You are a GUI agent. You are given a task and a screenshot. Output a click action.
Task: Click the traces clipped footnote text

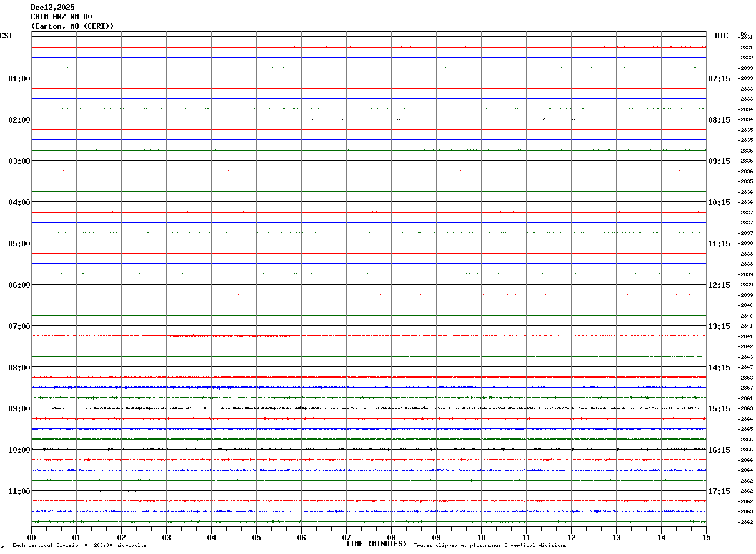(490, 546)
